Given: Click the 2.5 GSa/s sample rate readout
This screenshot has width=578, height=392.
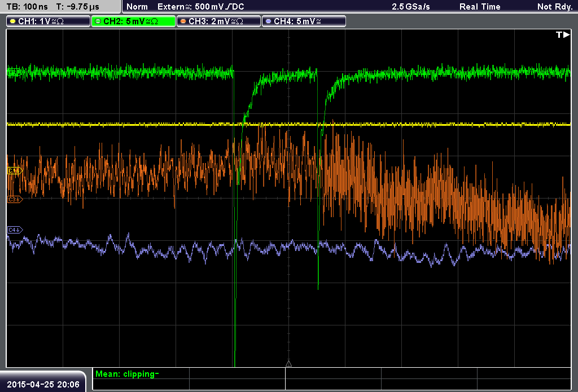Looking at the screenshot, I should [411, 7].
